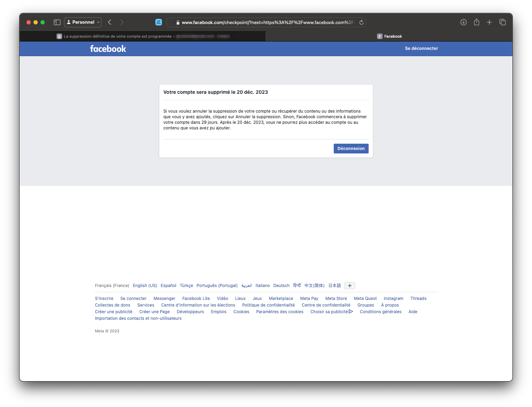Expand more languages with plus button
This screenshot has width=532, height=407.
coord(349,286)
